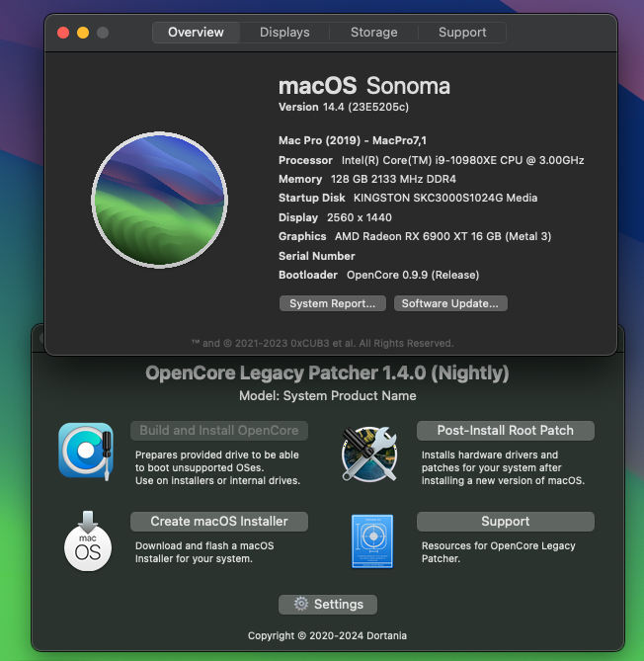Screen dimensions: 644x661
Task: Click the gear icon on Settings button
Action: pyautogui.click(x=301, y=604)
